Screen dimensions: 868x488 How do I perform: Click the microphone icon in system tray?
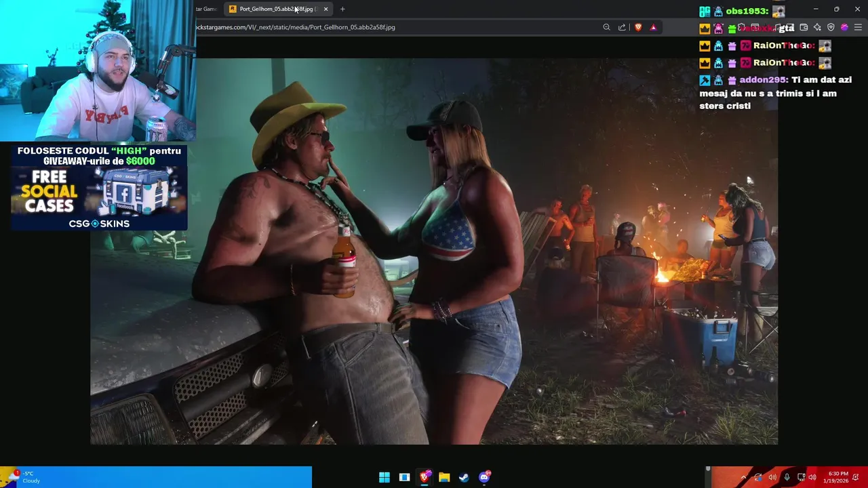click(787, 477)
